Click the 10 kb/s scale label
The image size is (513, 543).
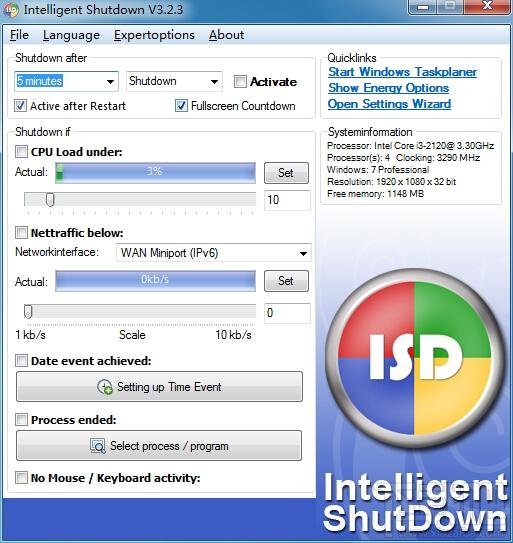(233, 335)
